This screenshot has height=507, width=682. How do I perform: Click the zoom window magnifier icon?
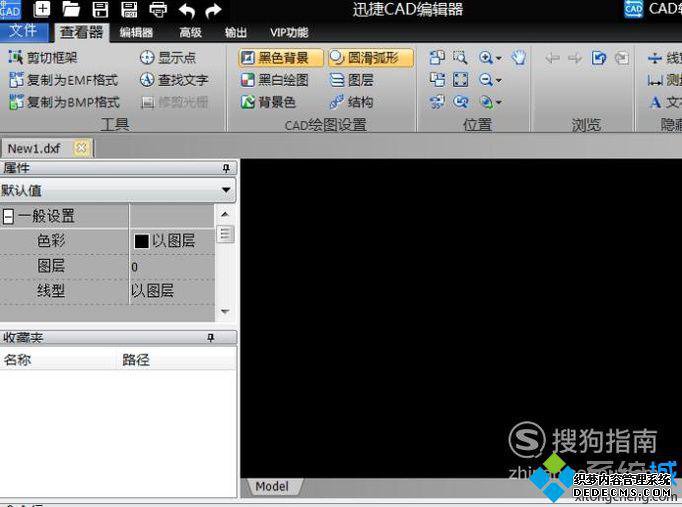pos(460,57)
